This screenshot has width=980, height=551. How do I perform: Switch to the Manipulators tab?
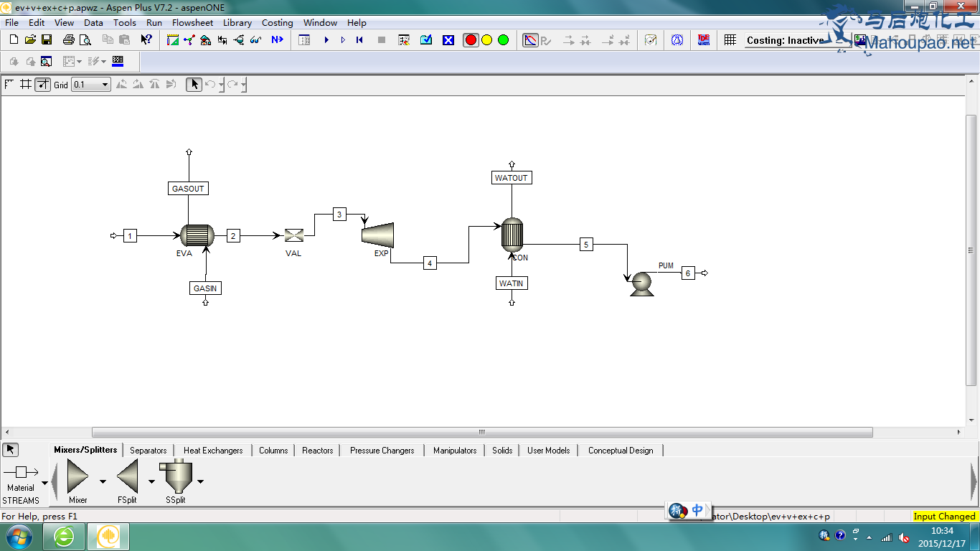click(455, 451)
